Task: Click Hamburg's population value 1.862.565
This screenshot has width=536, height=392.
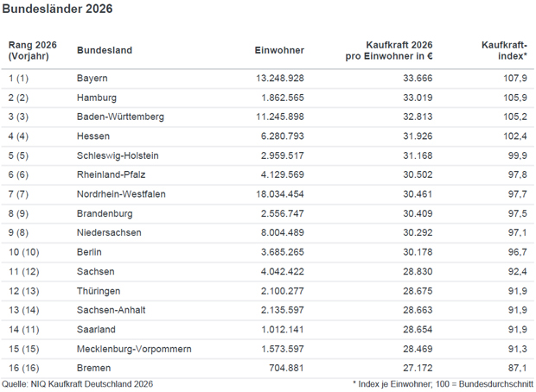Action: tap(279, 98)
